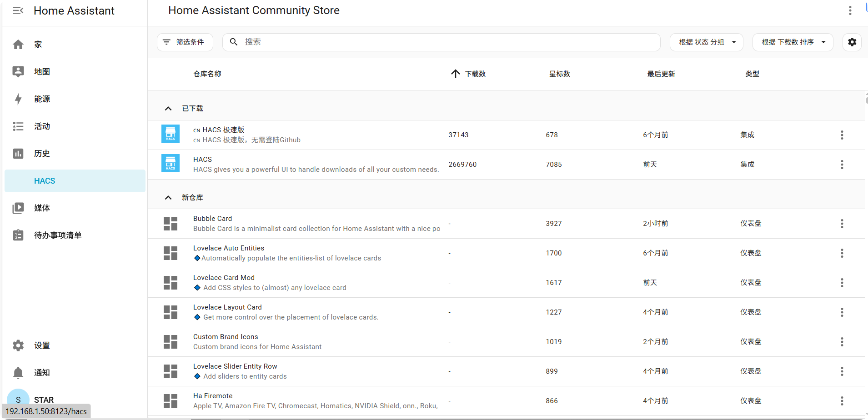The width and height of the screenshot is (868, 420).
Task: Open the three-dot menu for Bubble Card
Action: [x=842, y=224]
